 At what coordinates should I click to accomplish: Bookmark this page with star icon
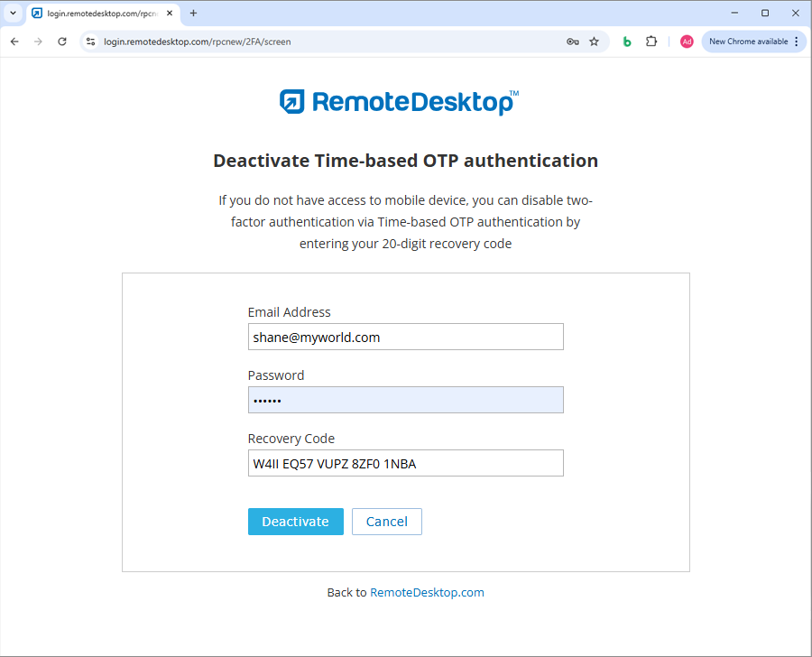coord(594,42)
